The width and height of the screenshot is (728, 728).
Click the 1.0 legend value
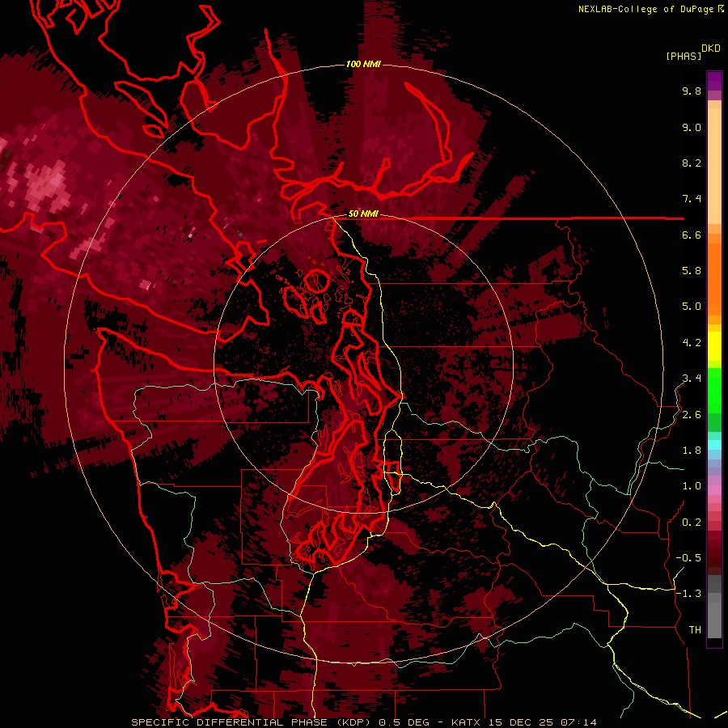(x=692, y=487)
